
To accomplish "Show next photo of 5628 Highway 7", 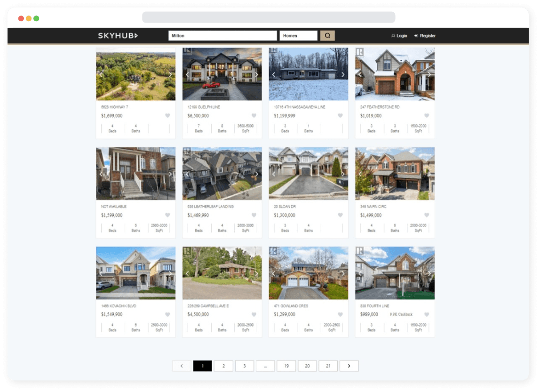I will point(170,74).
